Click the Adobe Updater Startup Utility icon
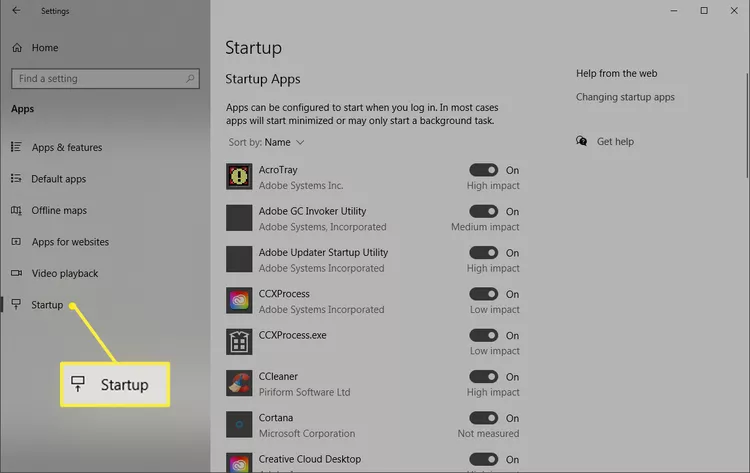This screenshot has width=750, height=473. pyautogui.click(x=239, y=259)
